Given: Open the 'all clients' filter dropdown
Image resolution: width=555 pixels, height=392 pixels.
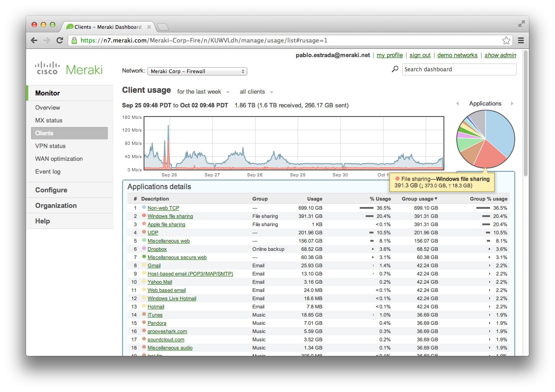Looking at the screenshot, I should pyautogui.click(x=256, y=92).
